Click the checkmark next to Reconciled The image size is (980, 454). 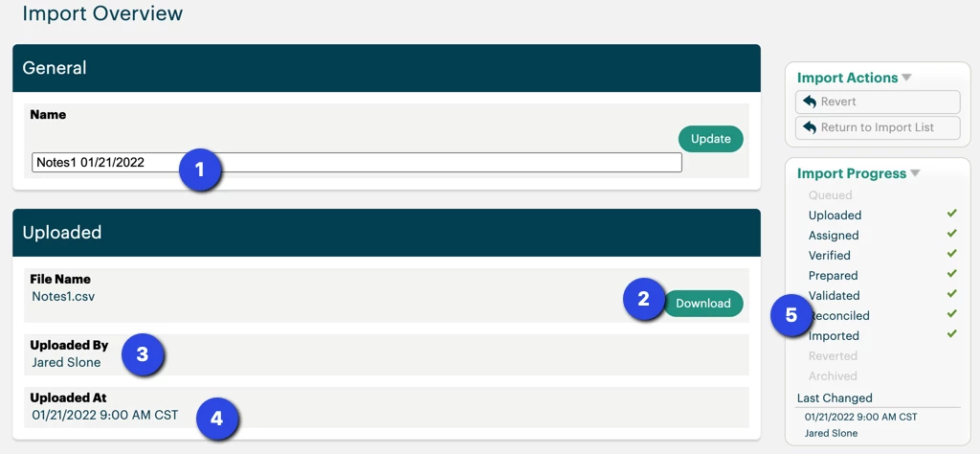click(x=952, y=314)
